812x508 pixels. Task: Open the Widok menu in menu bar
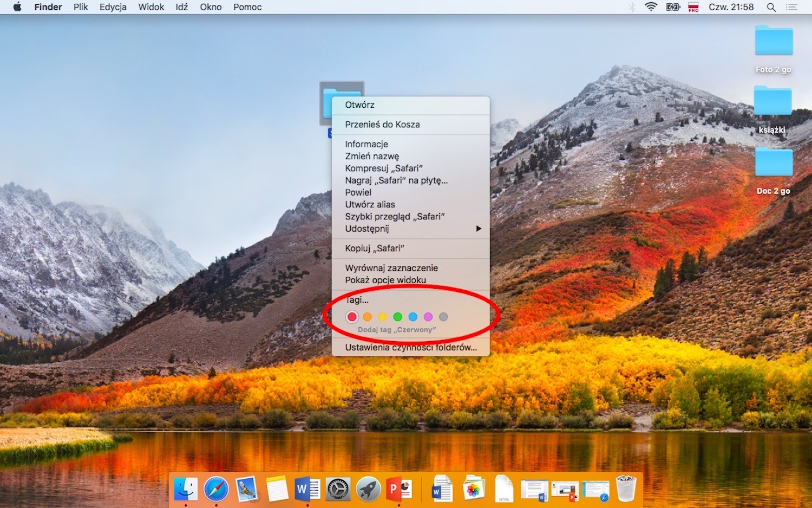click(151, 7)
